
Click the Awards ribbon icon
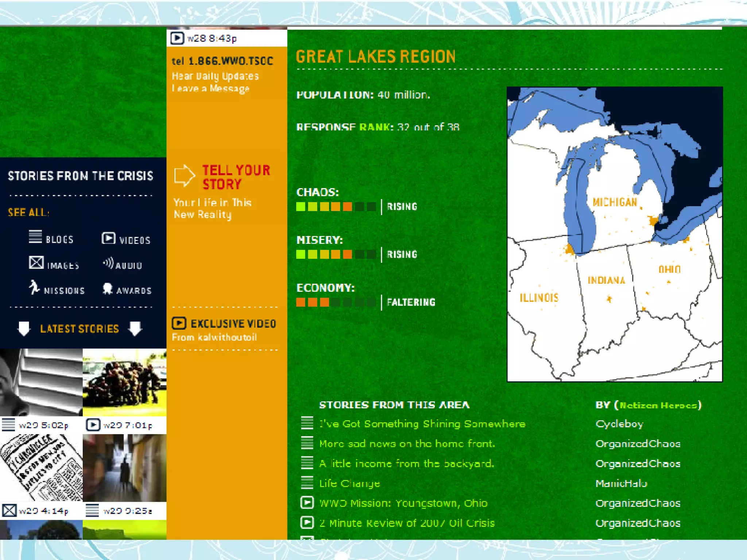108,288
